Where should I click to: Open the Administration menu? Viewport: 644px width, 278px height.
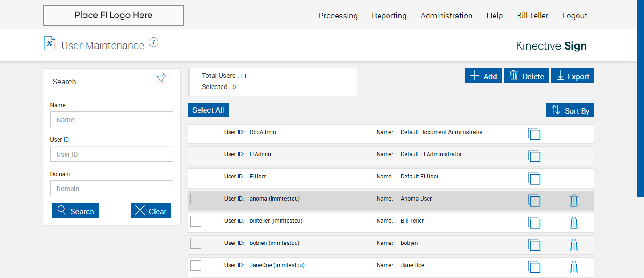click(x=446, y=16)
